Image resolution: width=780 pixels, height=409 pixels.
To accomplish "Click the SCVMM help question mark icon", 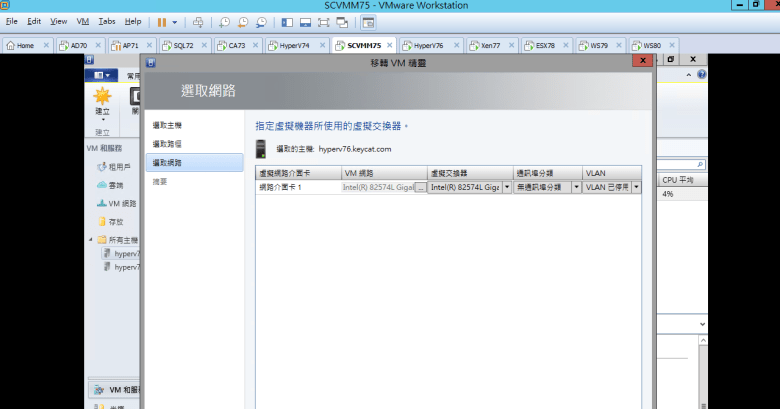I will pos(701,75).
